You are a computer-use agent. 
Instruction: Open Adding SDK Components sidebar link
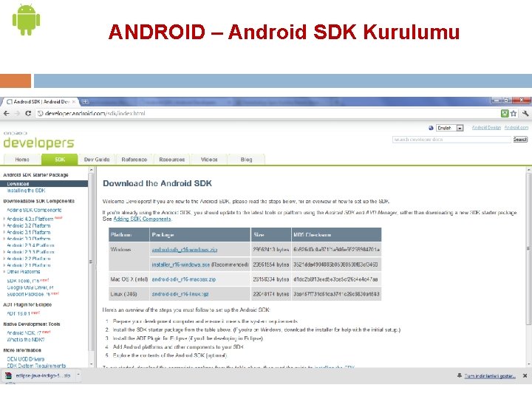[x=34, y=211]
